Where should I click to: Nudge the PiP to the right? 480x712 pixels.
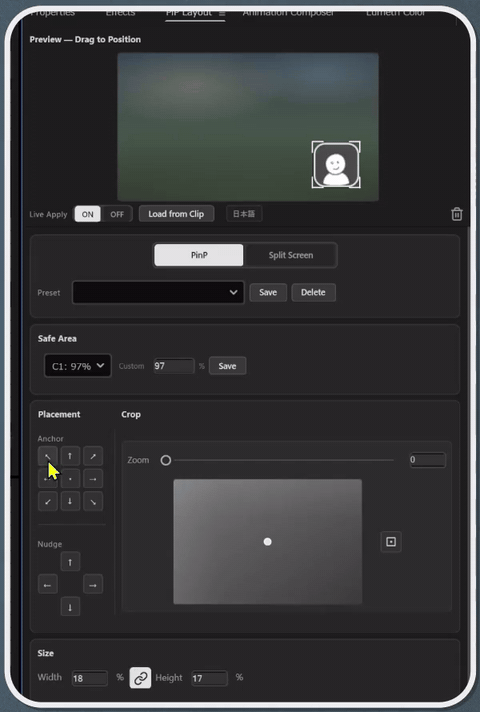pos(93,584)
